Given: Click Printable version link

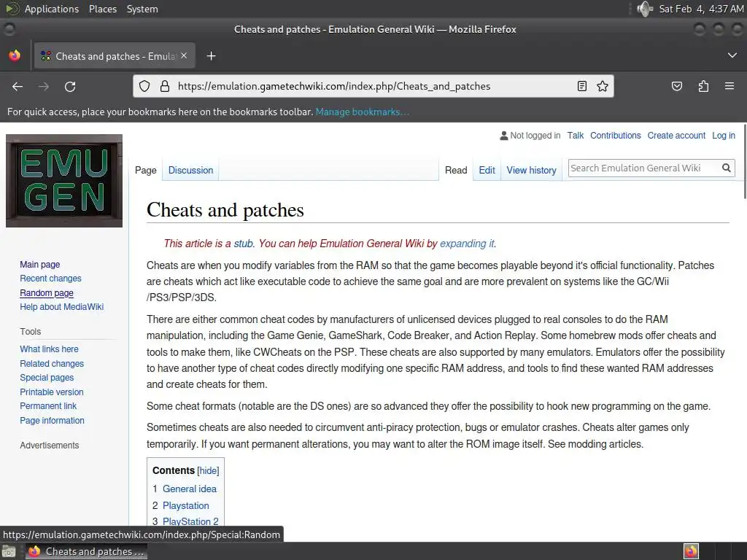Looking at the screenshot, I should tap(52, 392).
